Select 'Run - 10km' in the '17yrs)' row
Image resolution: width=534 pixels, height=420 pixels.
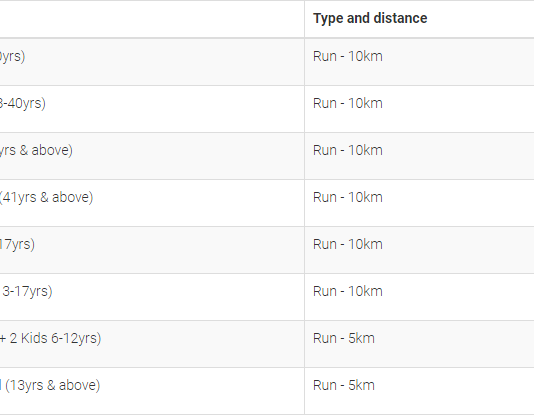pyautogui.click(x=348, y=244)
